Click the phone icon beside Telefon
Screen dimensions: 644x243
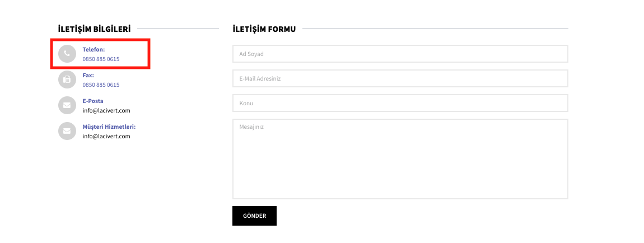coord(67,54)
